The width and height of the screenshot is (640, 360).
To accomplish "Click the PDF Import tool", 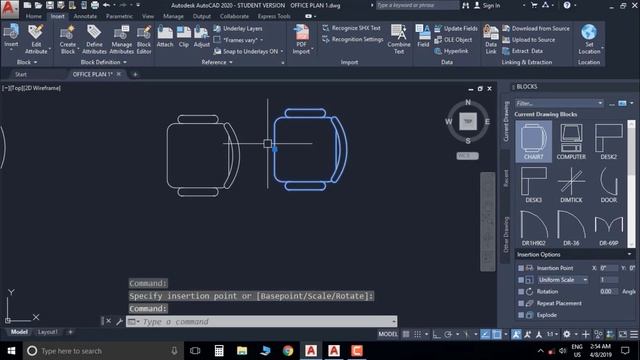I will click(301, 39).
